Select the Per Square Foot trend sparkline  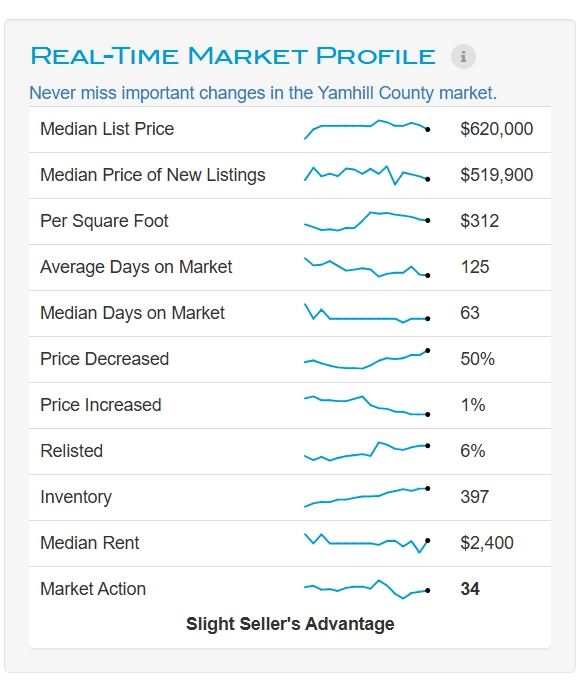tap(367, 221)
